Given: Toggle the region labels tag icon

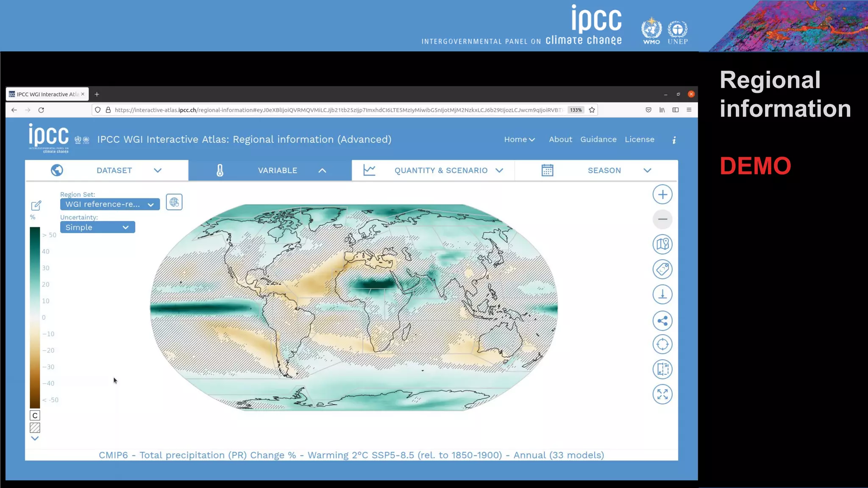Looking at the screenshot, I should (662, 269).
